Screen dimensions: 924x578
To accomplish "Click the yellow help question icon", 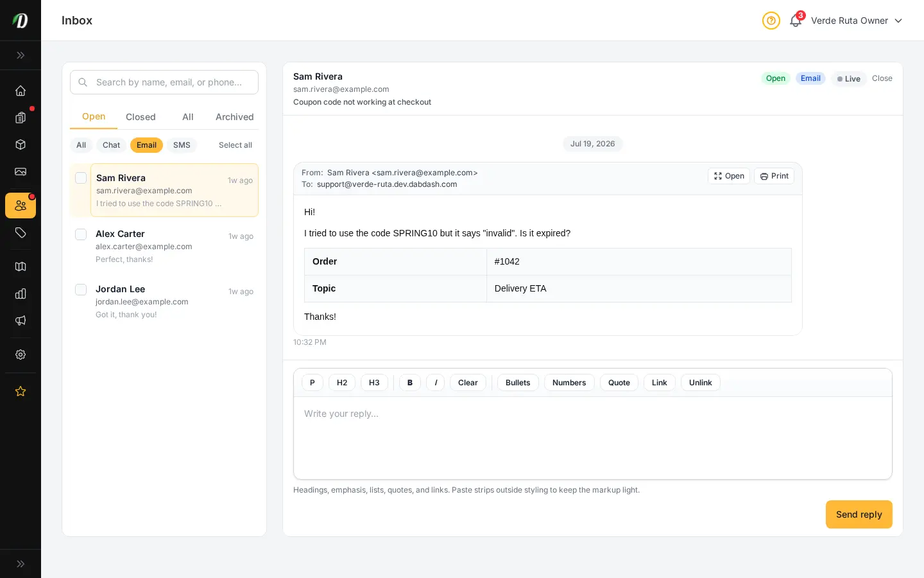I will point(771,21).
